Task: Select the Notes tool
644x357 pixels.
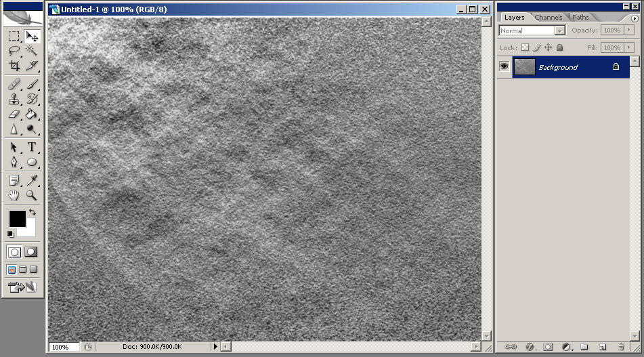Action: (14, 180)
